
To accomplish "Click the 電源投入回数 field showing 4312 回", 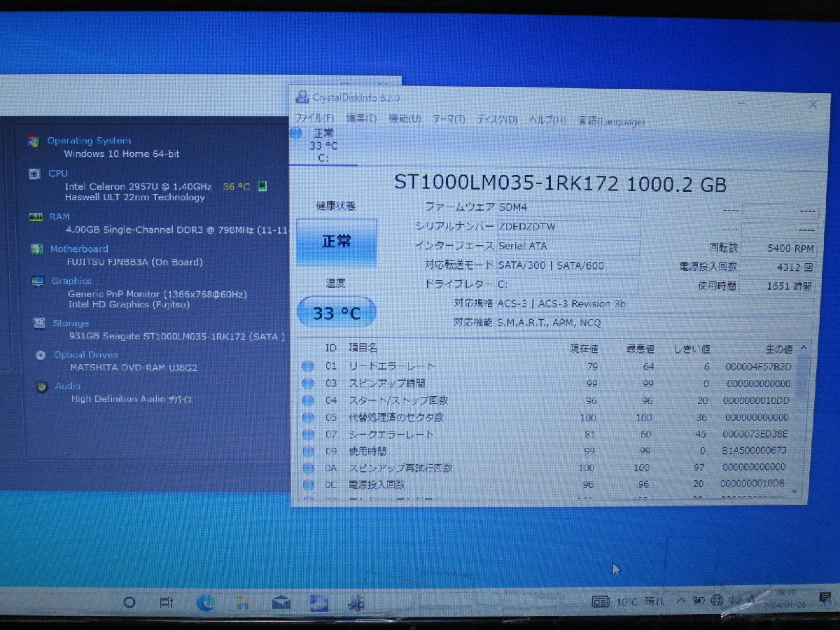I will pyautogui.click(x=778, y=267).
